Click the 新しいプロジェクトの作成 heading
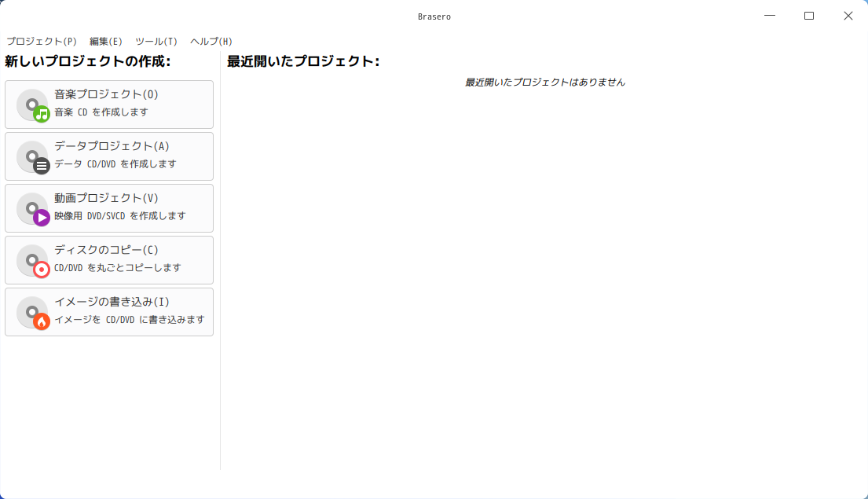Screen dimensions: 868x499 point(87,61)
